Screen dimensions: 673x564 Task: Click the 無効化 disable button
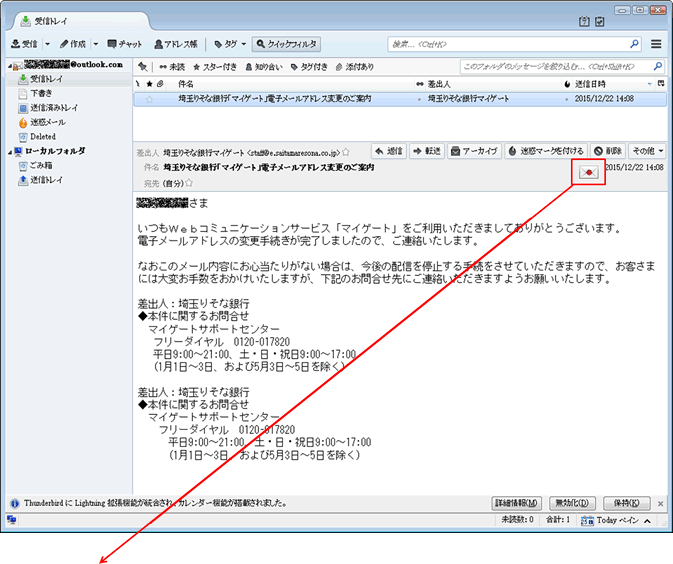[x=573, y=503]
